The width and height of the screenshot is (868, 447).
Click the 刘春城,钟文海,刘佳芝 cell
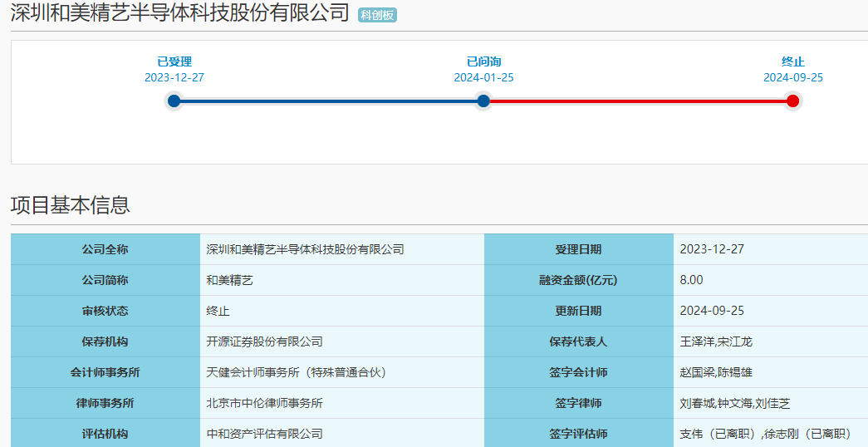click(771, 403)
